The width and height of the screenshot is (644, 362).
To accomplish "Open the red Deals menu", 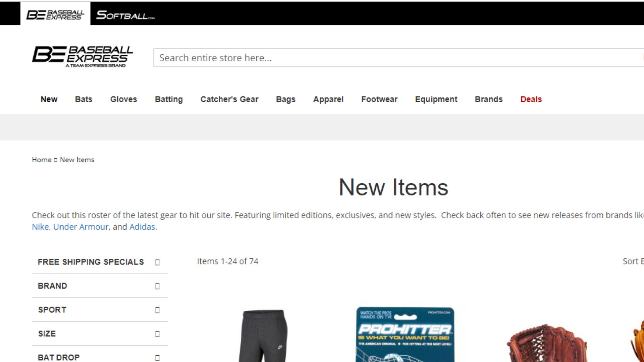I will coord(531,99).
